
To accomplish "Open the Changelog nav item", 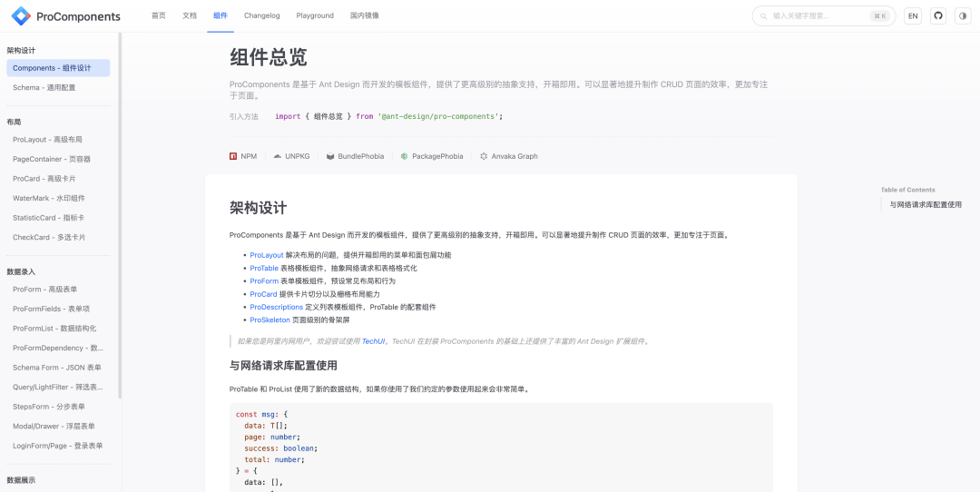I will 262,15.
